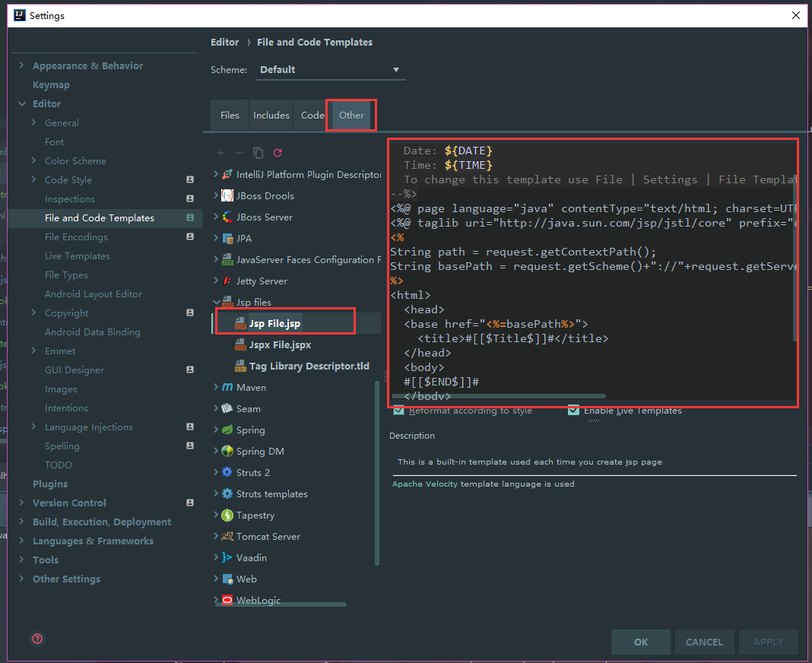Open the Scheme dropdown showing Default
This screenshot has height=663, width=812.
tap(395, 68)
